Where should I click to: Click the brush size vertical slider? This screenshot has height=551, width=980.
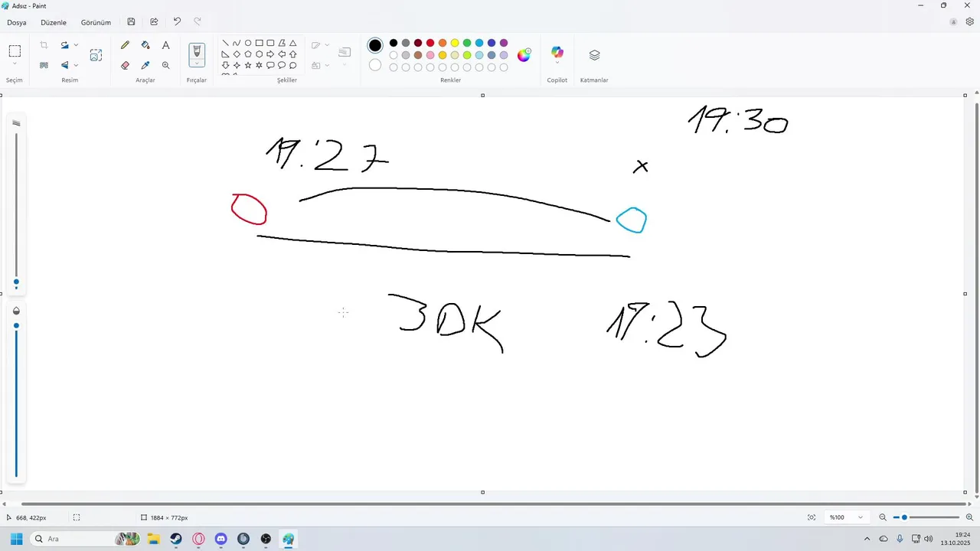[x=16, y=210]
